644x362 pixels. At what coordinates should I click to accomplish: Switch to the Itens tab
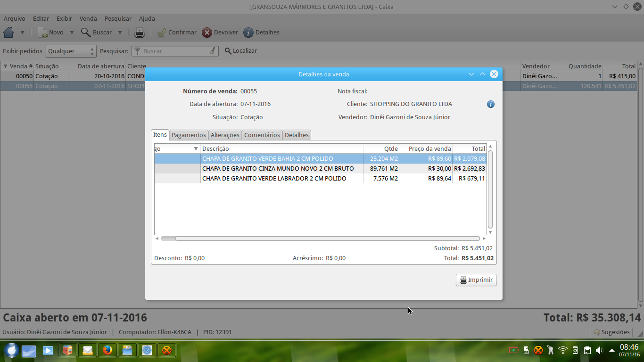pyautogui.click(x=160, y=134)
